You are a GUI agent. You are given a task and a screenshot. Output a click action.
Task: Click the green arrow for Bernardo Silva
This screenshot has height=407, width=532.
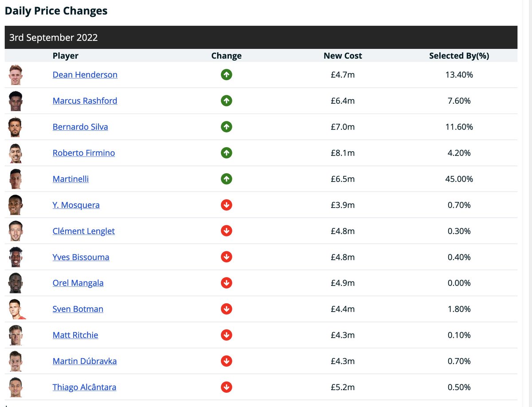point(227,126)
